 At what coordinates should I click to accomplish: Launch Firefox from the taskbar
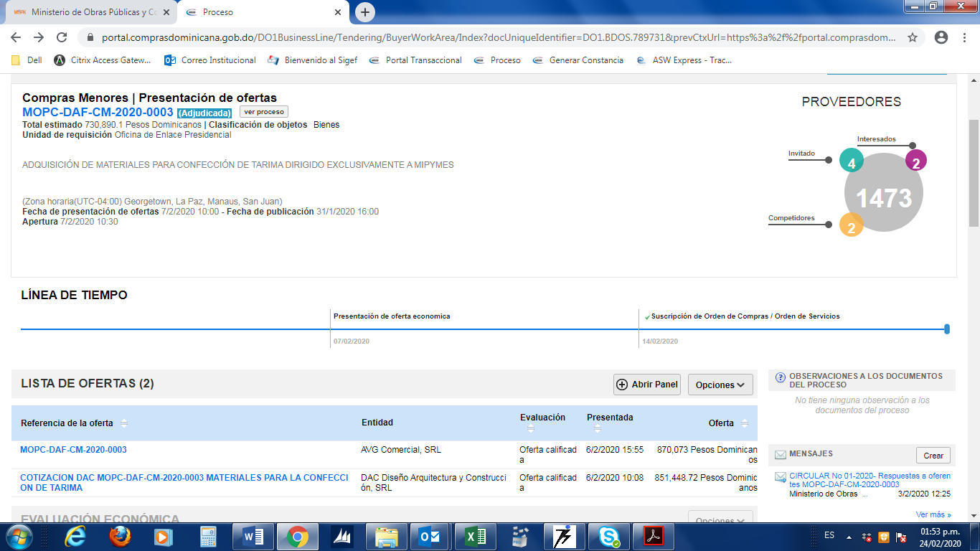coord(120,536)
